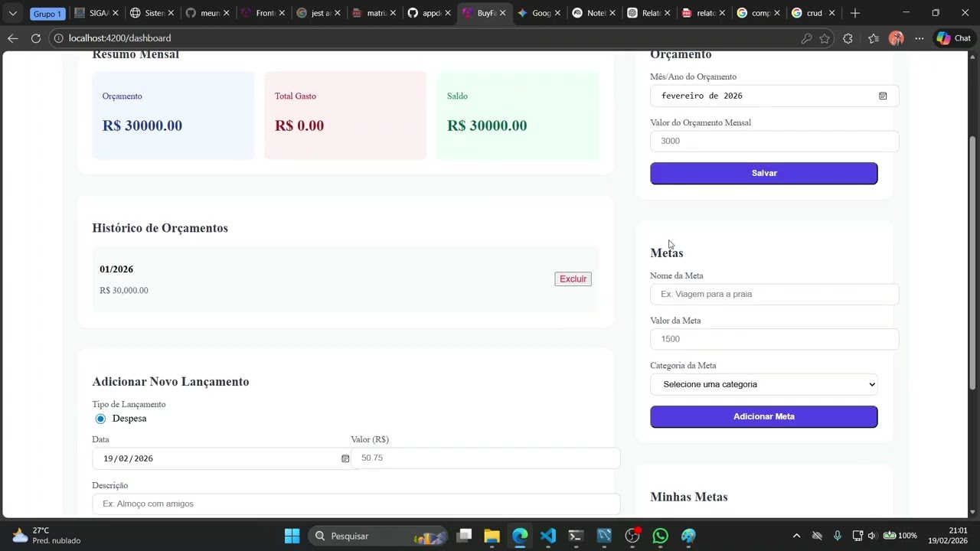Click the Data field showing 19/02/2026

click(x=221, y=458)
